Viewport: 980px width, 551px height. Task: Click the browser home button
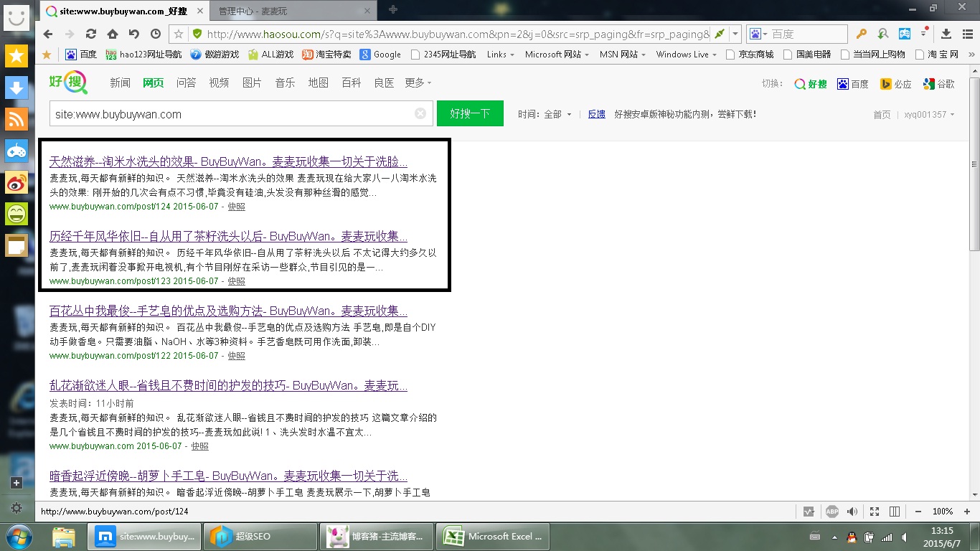[113, 34]
